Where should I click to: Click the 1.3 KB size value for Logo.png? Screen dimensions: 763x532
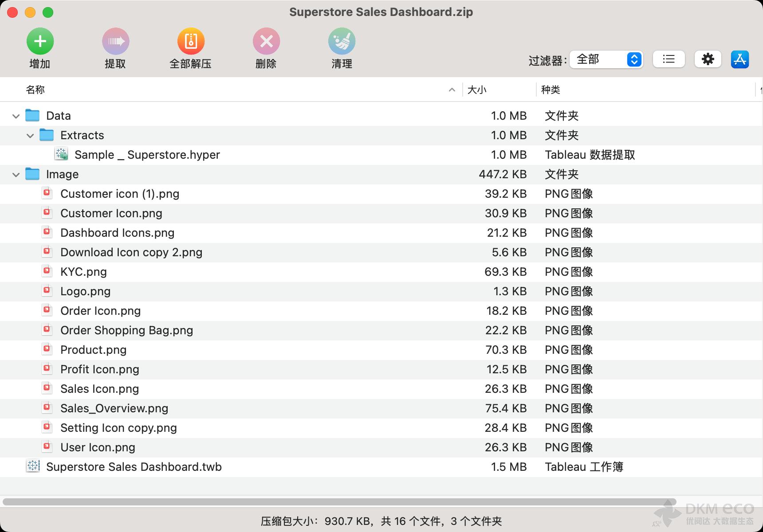[510, 291]
